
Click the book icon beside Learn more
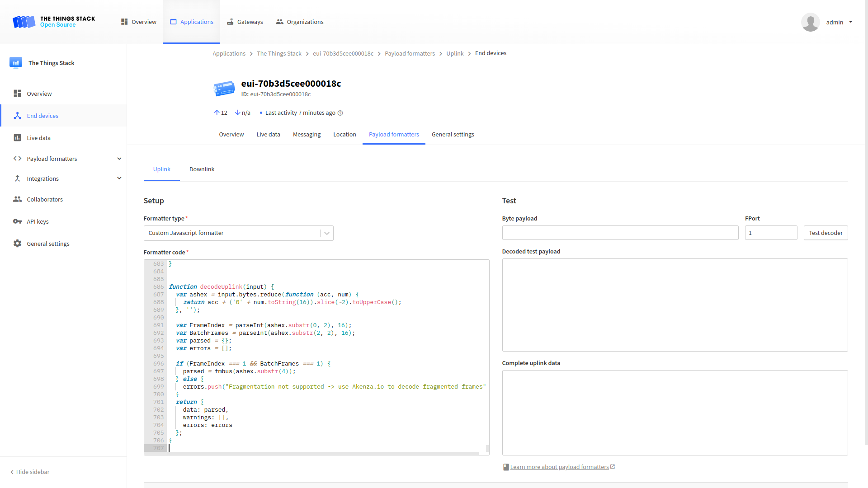tap(506, 467)
